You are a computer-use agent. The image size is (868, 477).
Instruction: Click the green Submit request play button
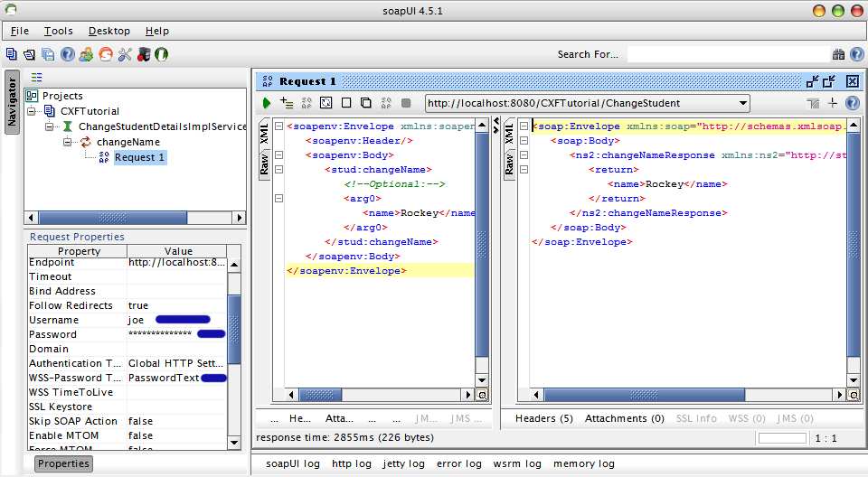[267, 103]
